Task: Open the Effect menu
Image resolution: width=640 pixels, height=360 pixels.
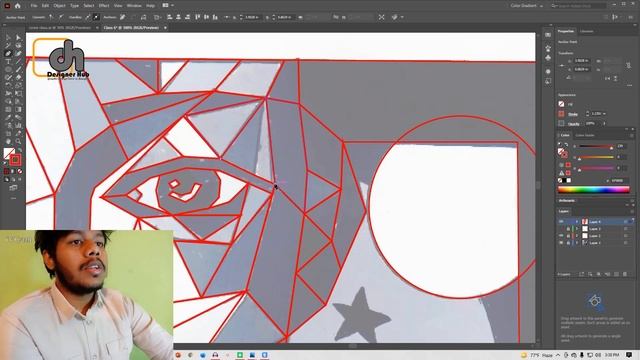Action: pyautogui.click(x=104, y=6)
